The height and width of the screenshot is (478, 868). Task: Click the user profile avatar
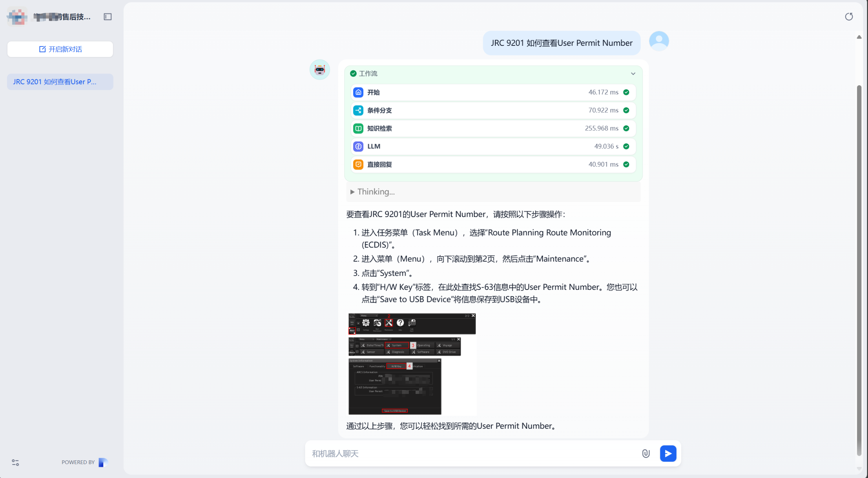(x=659, y=41)
